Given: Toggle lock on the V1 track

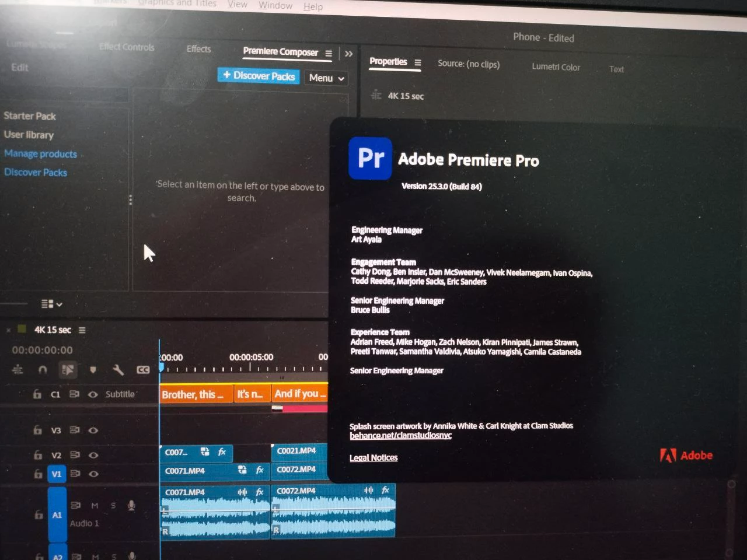Looking at the screenshot, I should pos(38,474).
